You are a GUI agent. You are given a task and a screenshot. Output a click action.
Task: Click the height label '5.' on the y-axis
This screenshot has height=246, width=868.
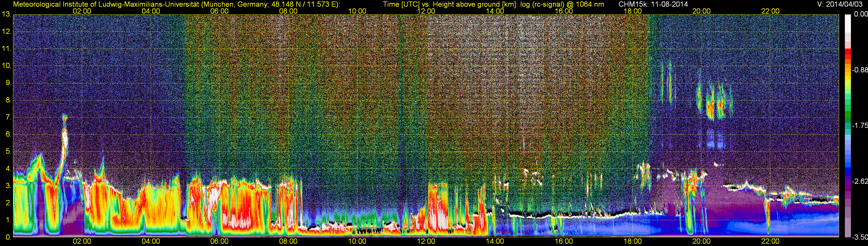click(8, 152)
